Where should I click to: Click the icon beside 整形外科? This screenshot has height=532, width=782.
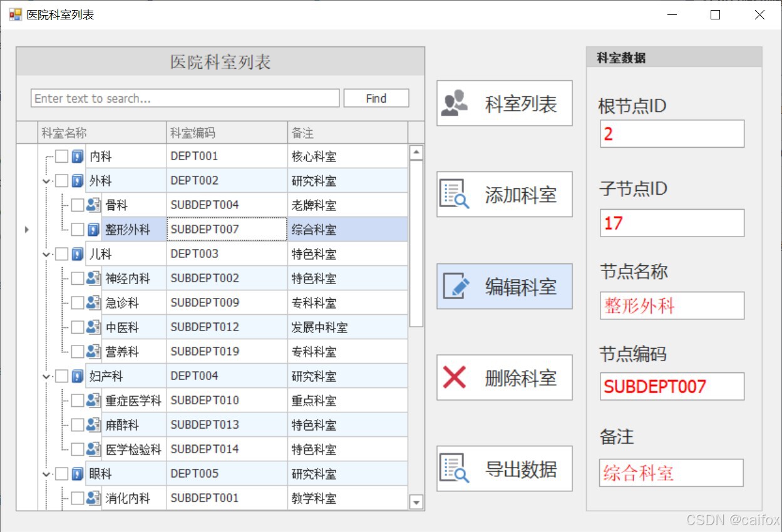pos(93,230)
